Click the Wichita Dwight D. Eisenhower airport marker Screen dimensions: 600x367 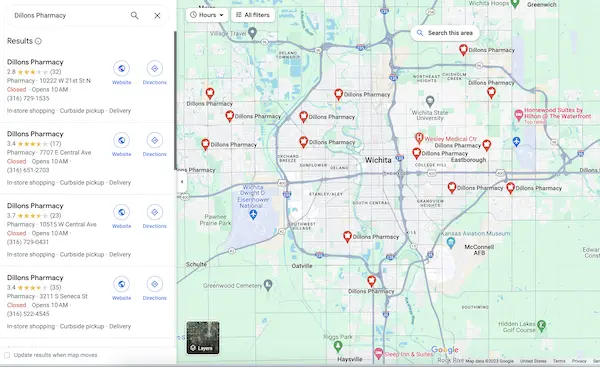[253, 215]
